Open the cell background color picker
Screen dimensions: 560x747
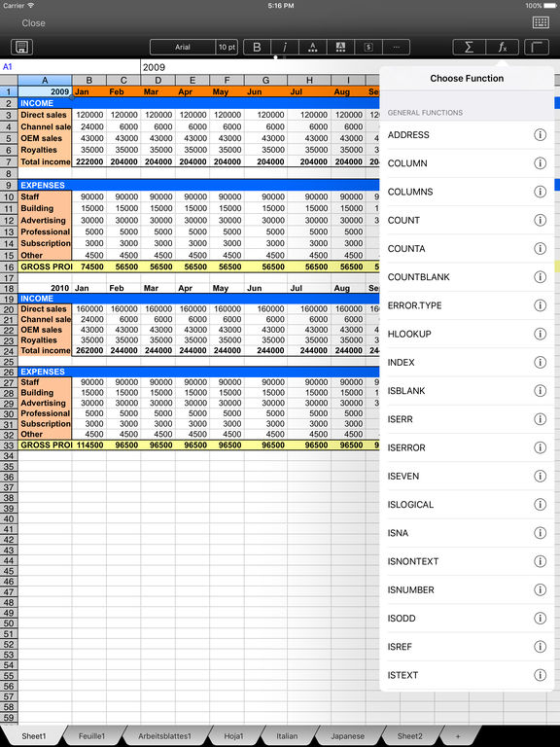coord(340,47)
